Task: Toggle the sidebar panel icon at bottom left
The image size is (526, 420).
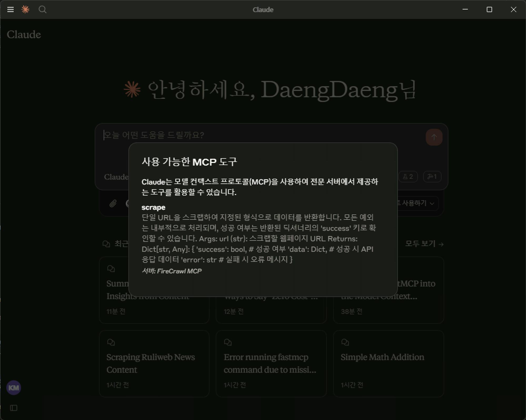Action: (13, 408)
